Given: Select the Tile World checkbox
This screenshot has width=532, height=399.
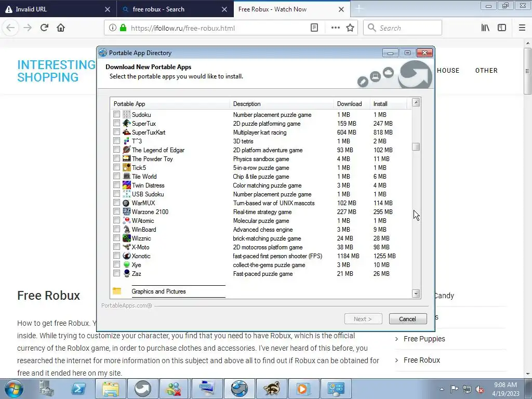Looking at the screenshot, I should tap(117, 176).
